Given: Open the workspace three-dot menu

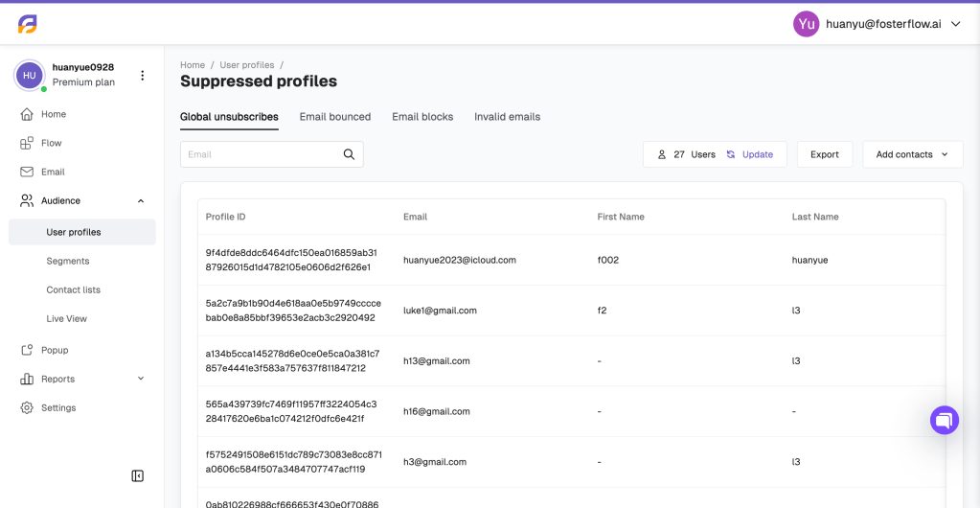Looking at the screenshot, I should tap(143, 75).
